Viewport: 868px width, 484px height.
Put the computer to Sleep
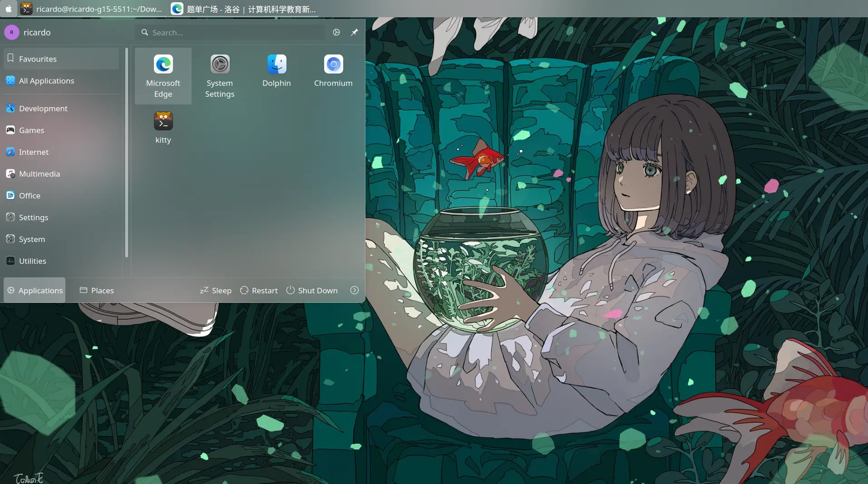216,290
